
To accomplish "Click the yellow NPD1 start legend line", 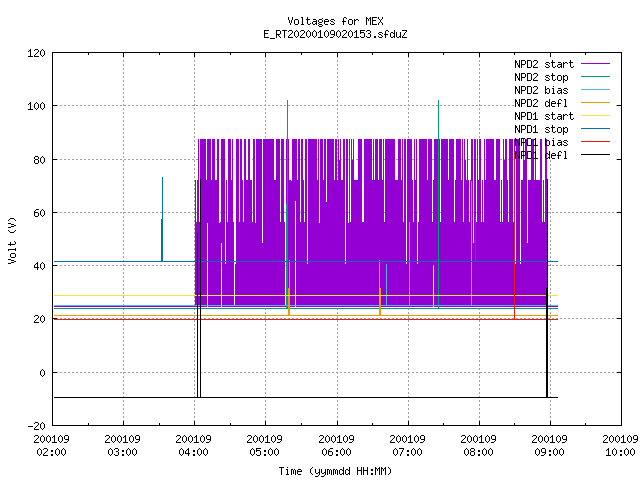I will 595,116.
